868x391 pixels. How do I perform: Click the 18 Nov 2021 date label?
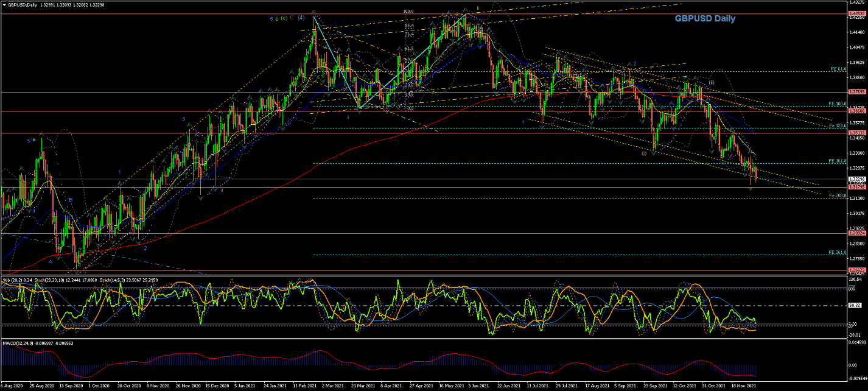click(743, 386)
